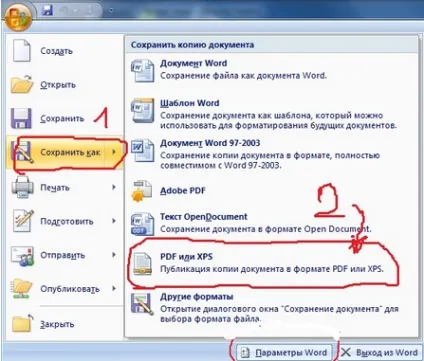424x361 pixels.
Task: Select Печать in the Office menu
Action: coord(65,187)
